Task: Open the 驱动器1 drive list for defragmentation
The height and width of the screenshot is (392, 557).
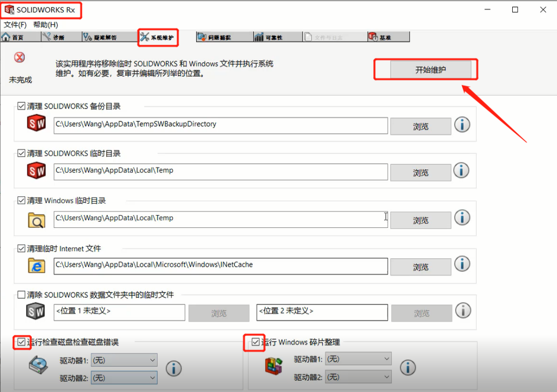Action: click(358, 358)
